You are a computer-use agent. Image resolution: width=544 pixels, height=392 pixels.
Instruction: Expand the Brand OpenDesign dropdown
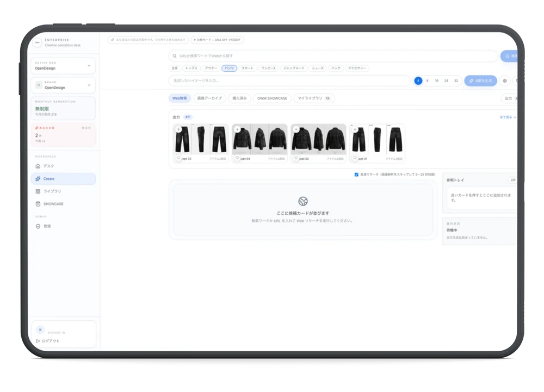(x=63, y=85)
